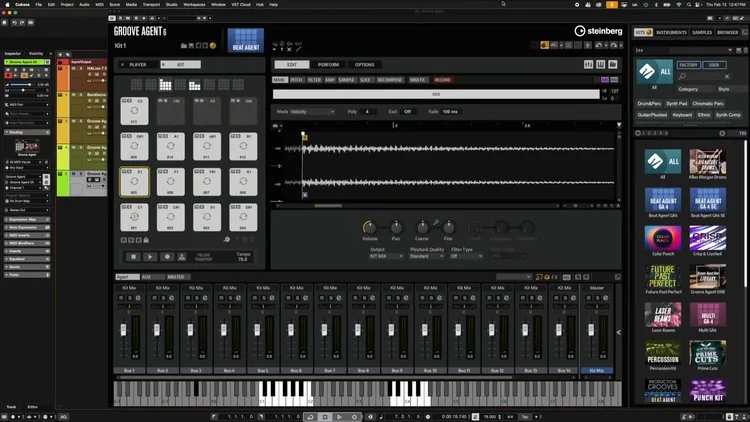
Task: Solo the first Kit Mix channel
Action: [x=130, y=298]
